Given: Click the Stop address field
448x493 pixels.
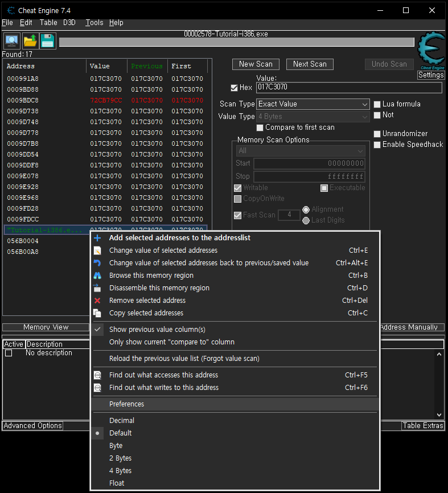Looking at the screenshot, I should click(309, 176).
